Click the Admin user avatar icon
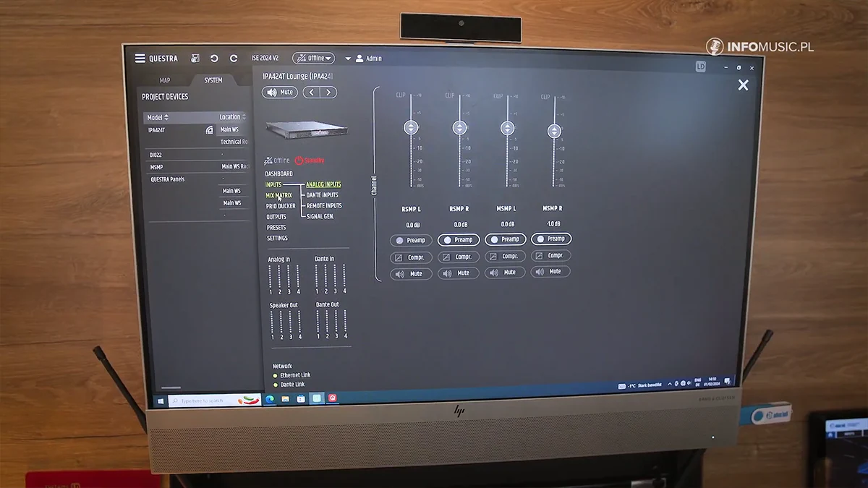The height and width of the screenshot is (488, 868). [359, 59]
